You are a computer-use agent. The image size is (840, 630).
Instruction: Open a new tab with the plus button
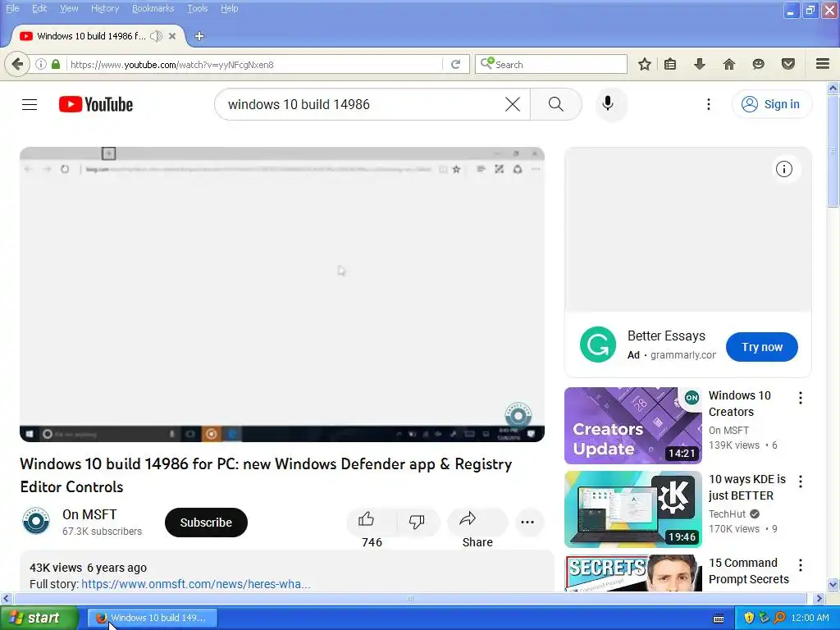pos(199,36)
